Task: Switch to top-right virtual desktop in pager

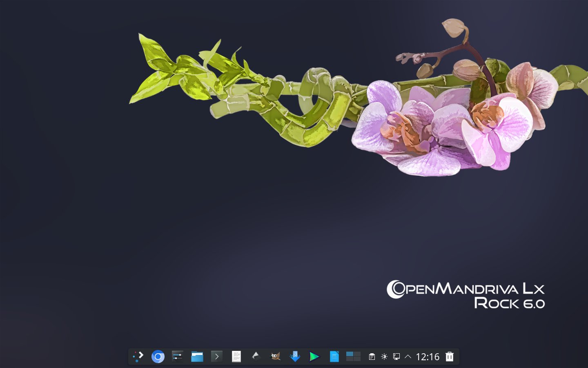Action: pos(357,354)
